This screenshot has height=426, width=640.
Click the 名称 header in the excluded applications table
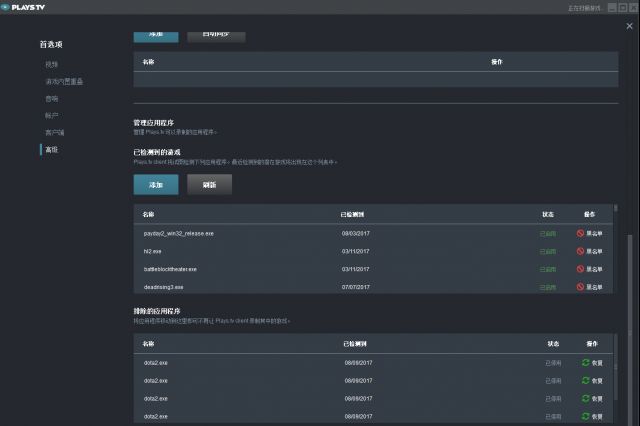(x=148, y=344)
